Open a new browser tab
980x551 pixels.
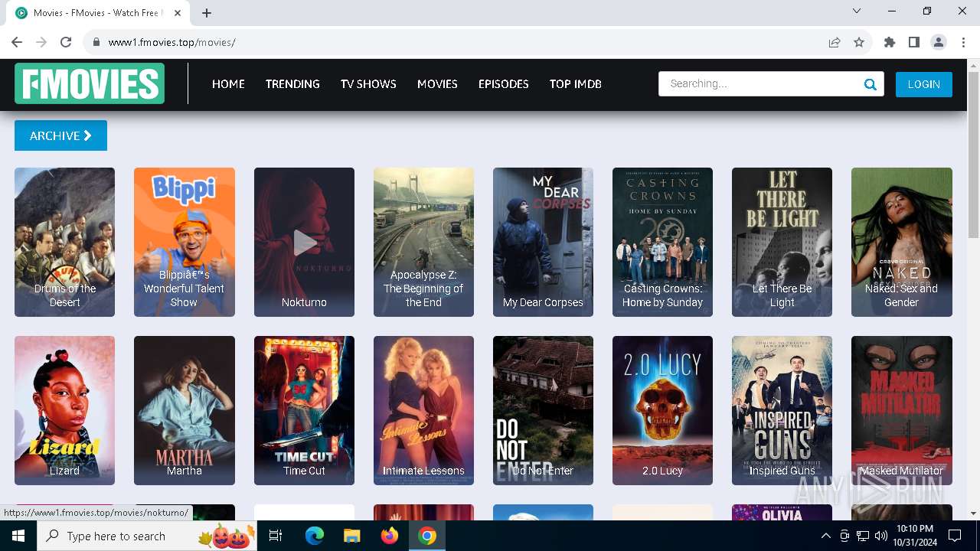[207, 12]
